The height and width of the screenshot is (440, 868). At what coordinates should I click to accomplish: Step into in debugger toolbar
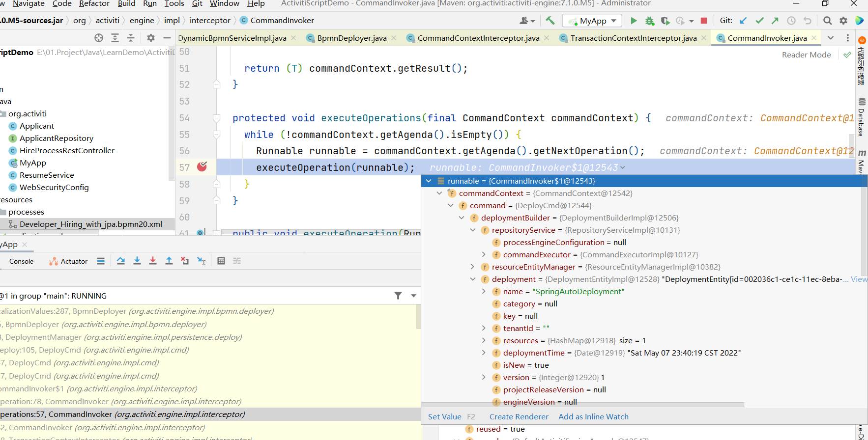pyautogui.click(x=137, y=261)
